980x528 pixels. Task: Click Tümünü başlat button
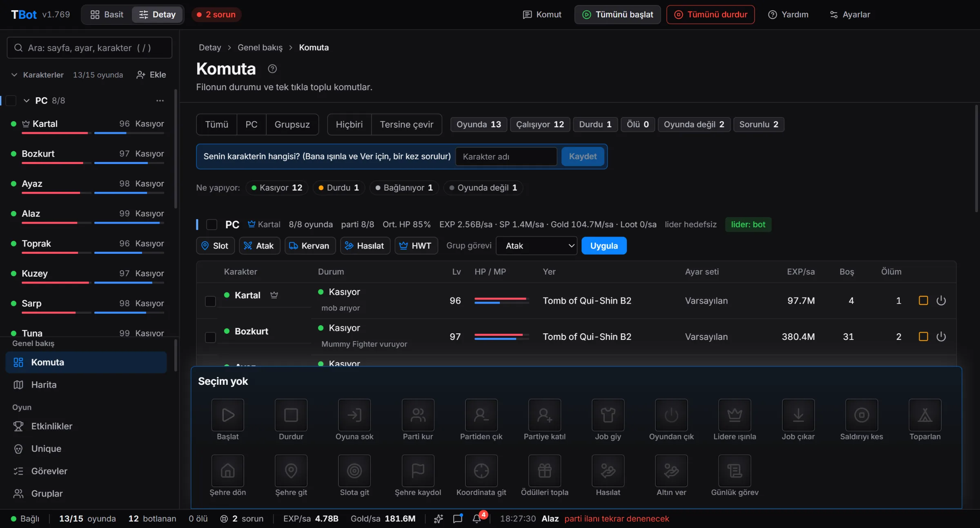[617, 15]
